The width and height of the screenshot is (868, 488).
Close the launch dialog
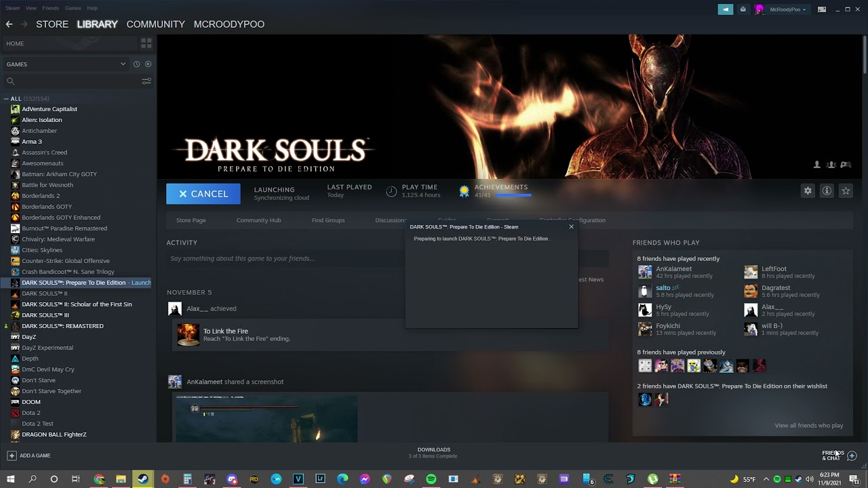(572, 226)
